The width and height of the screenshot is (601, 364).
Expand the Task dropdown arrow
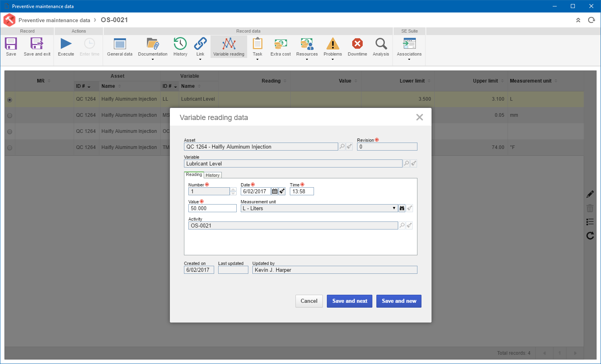257,60
